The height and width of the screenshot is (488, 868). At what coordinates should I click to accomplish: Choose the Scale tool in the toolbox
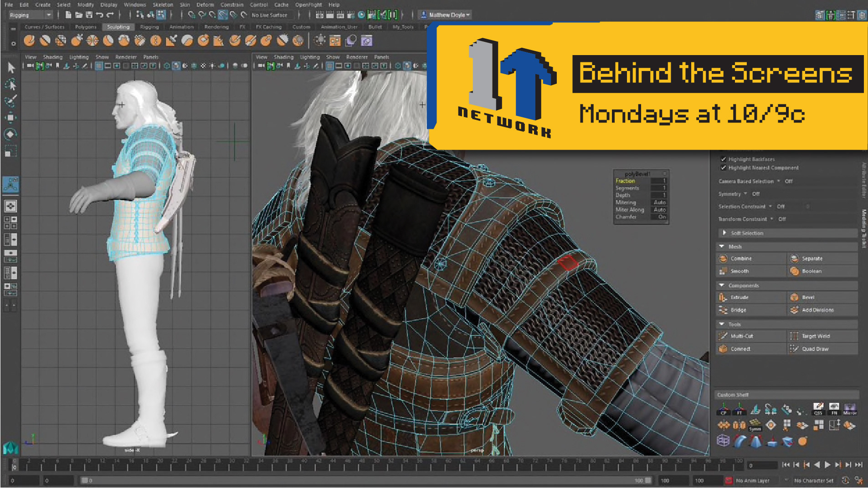pyautogui.click(x=11, y=151)
